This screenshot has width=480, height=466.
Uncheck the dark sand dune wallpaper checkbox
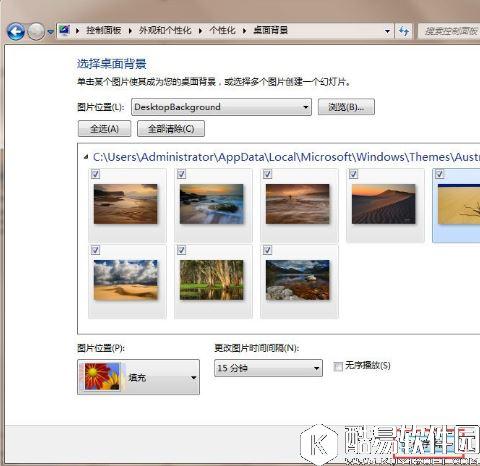click(354, 174)
